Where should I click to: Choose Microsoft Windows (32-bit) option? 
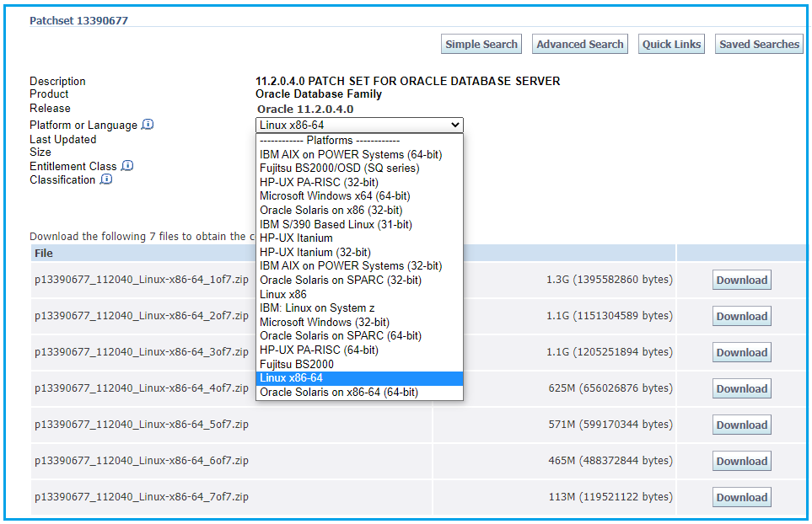point(359,322)
